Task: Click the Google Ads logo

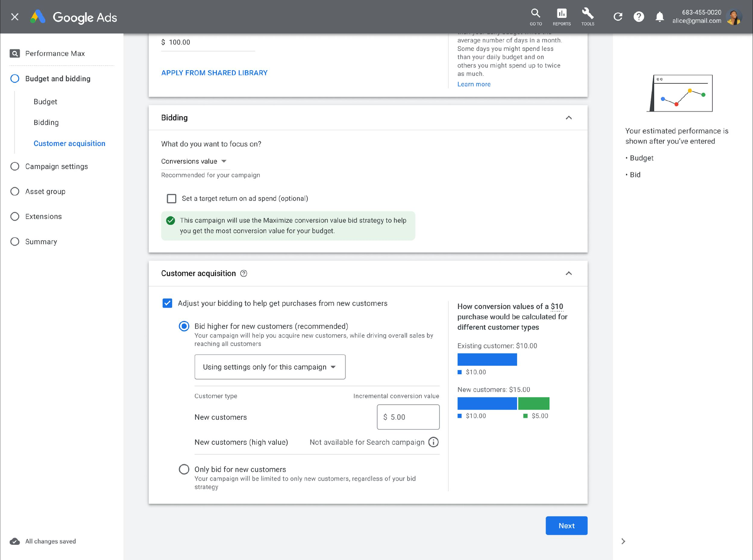Action: pos(73,17)
